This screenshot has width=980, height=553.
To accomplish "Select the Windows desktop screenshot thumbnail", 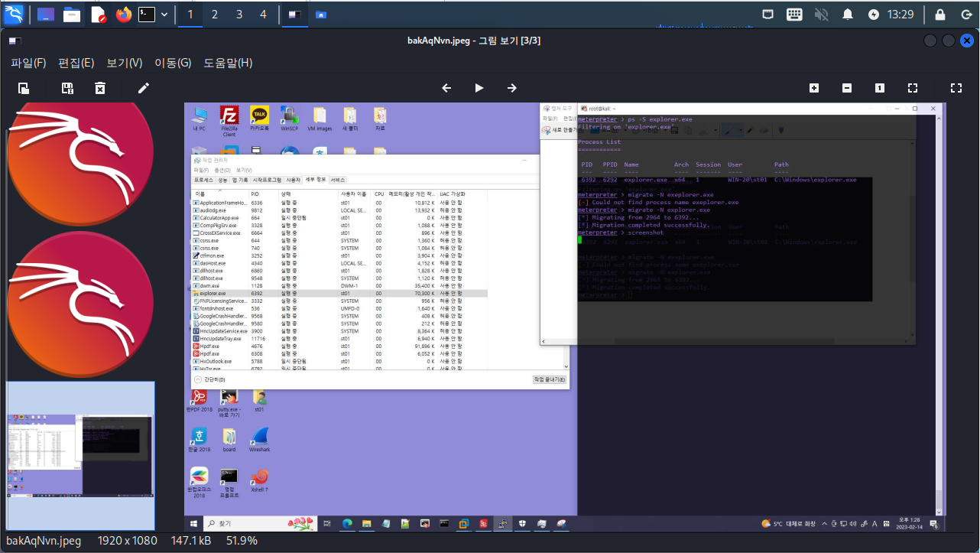I will click(x=80, y=456).
